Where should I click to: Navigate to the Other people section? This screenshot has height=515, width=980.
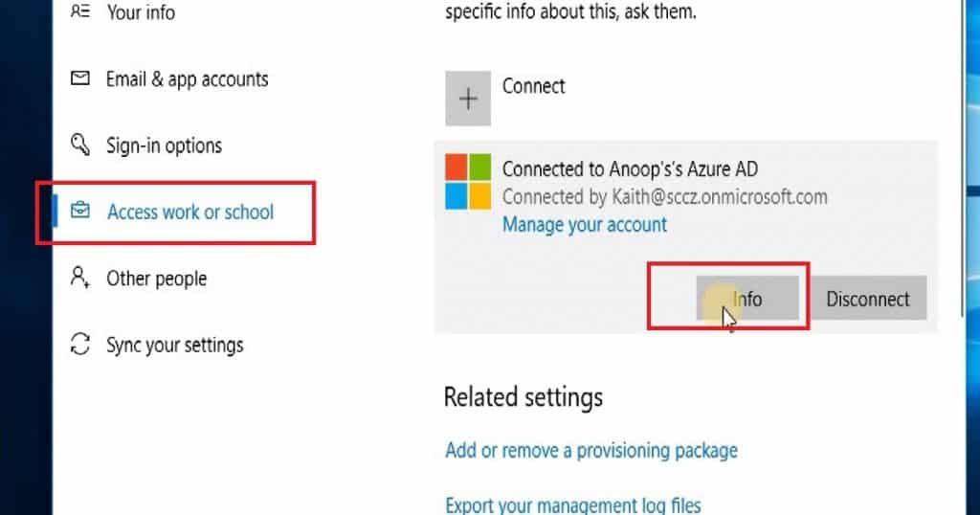157,279
